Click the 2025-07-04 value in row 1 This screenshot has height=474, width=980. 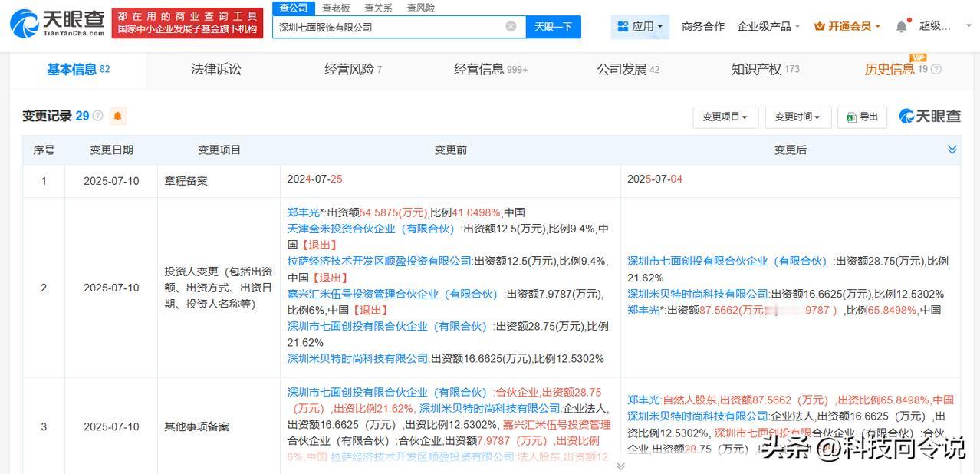tap(655, 179)
